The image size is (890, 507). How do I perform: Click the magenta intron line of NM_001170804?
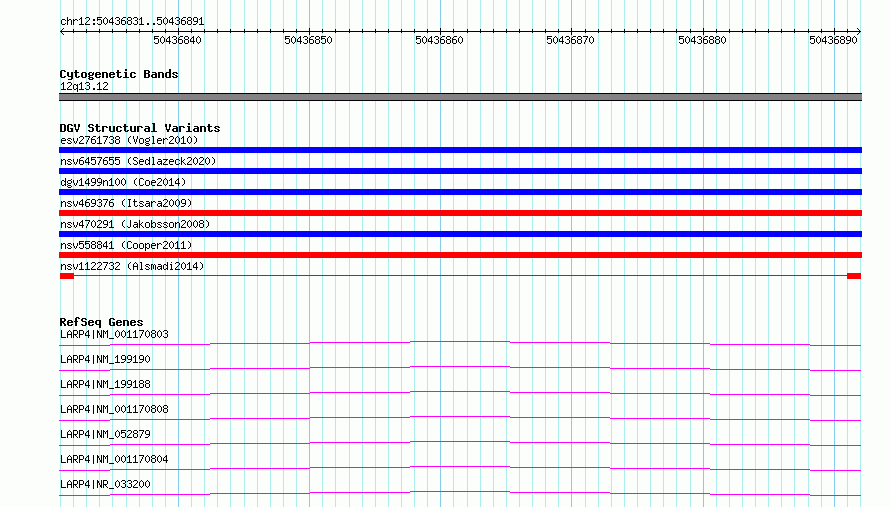click(460, 467)
